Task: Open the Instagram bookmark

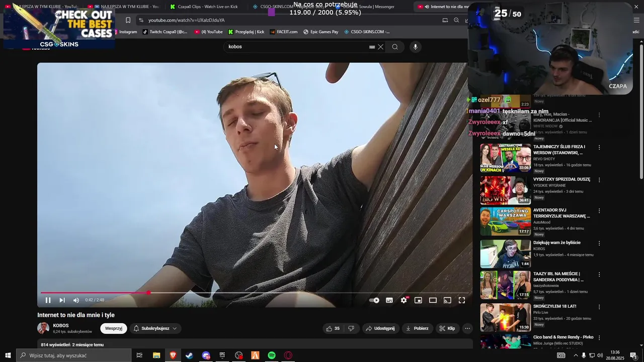Action: click(x=126, y=32)
